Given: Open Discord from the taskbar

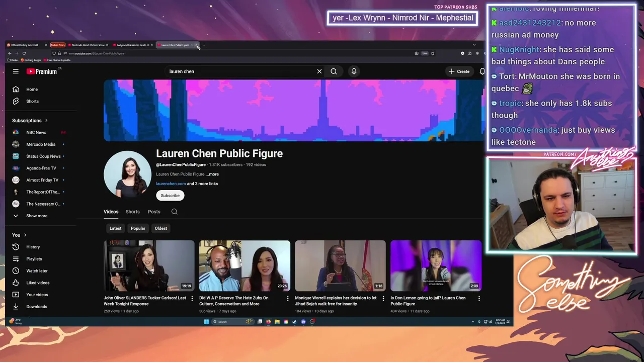Looking at the screenshot, I should [x=303, y=322].
